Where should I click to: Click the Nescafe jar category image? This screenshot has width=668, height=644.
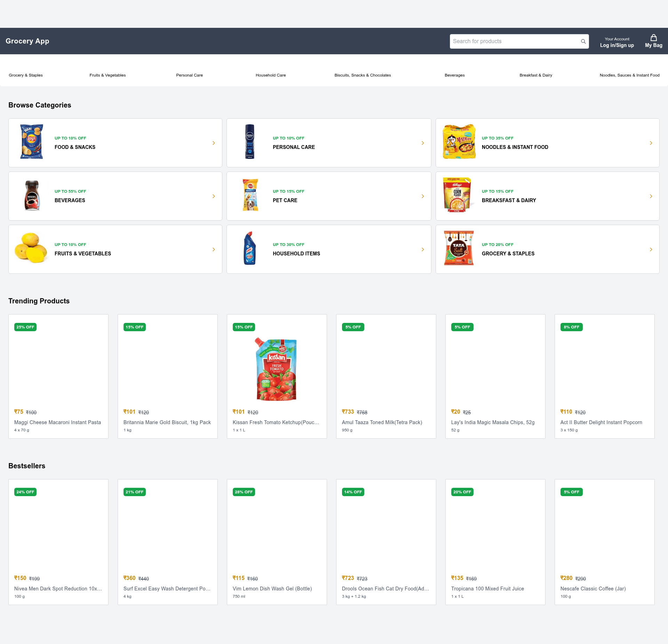click(32, 195)
